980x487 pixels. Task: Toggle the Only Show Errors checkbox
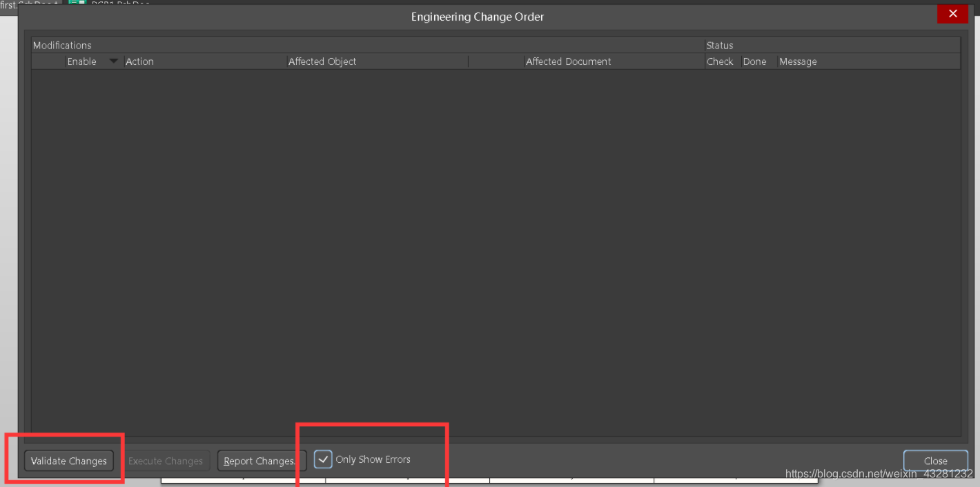(323, 459)
